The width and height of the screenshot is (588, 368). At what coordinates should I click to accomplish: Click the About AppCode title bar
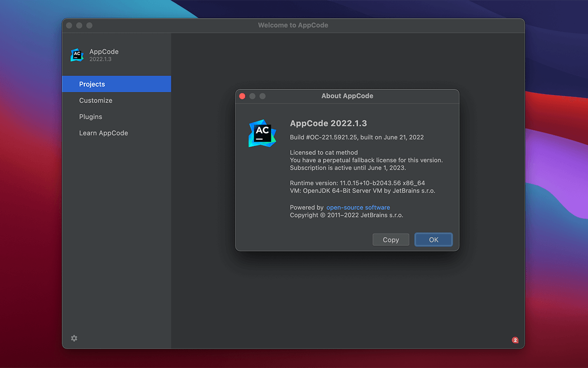point(347,96)
